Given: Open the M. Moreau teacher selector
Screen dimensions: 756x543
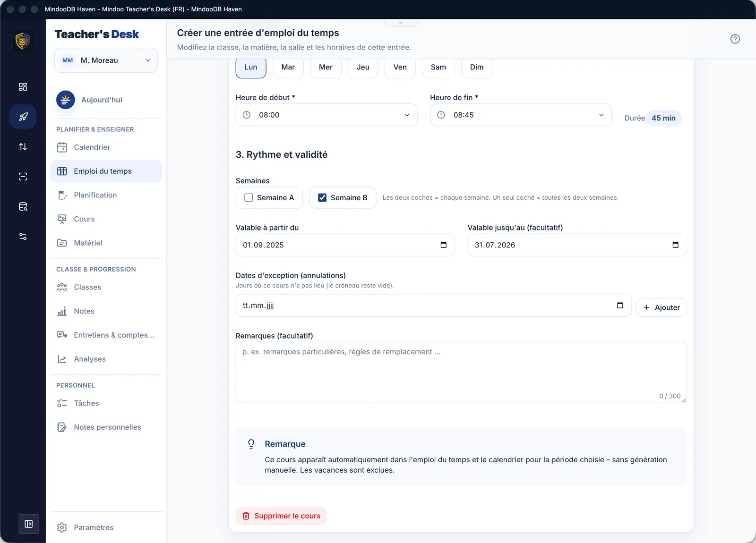Looking at the screenshot, I should (106, 60).
